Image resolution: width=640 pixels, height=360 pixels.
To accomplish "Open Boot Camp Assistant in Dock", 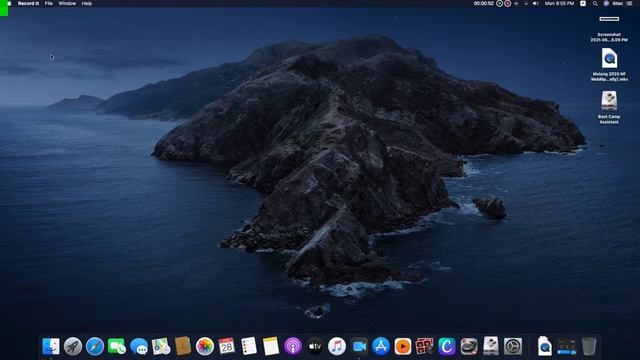I will (491, 346).
